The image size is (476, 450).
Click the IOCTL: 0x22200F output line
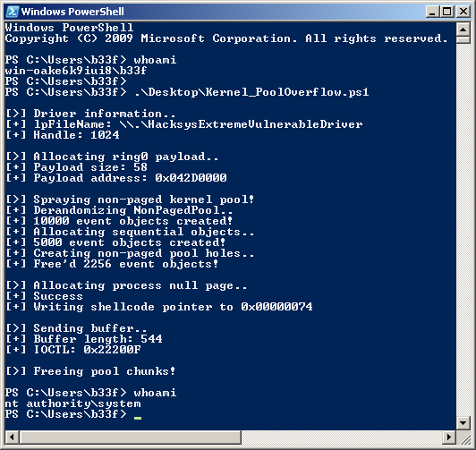(x=73, y=350)
